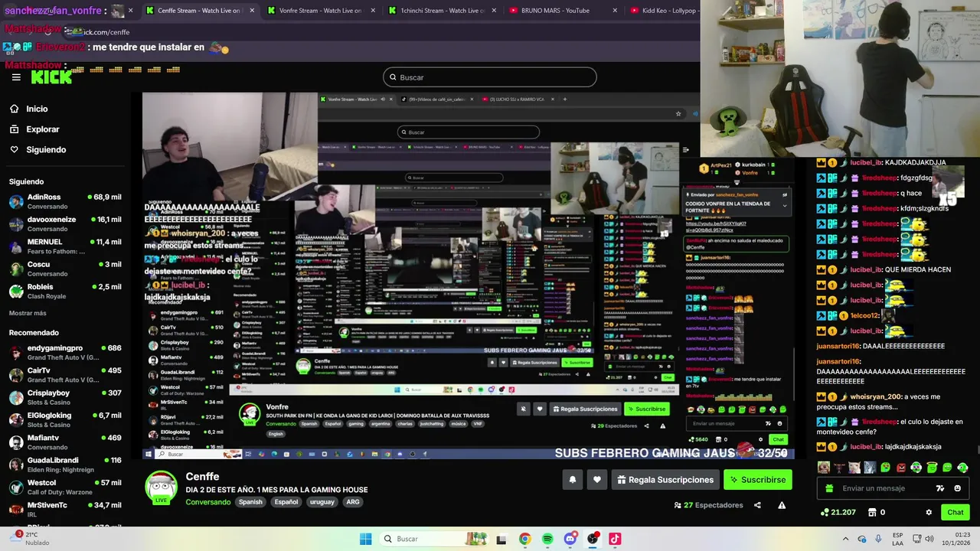Open AdinRoss channel from Siguiendo list
980x551 pixels.
coord(65,201)
